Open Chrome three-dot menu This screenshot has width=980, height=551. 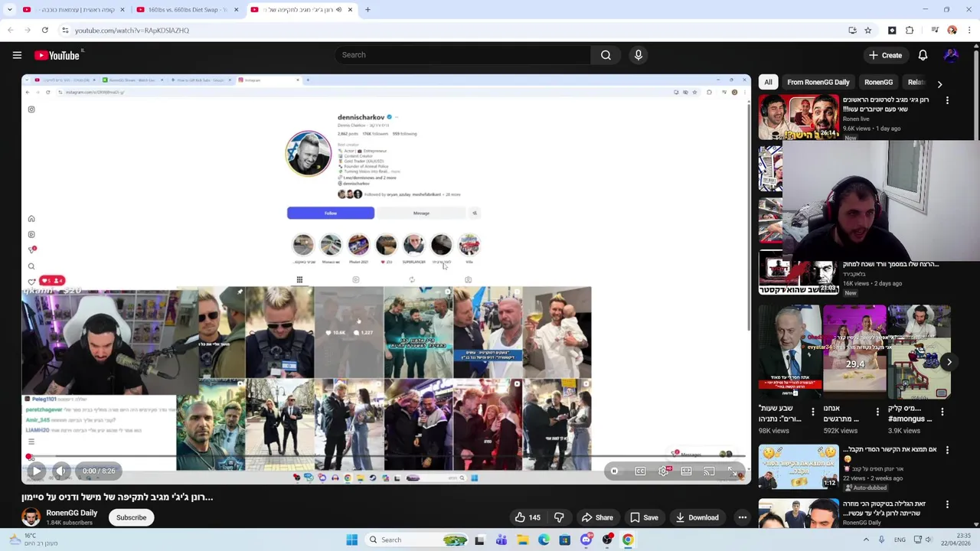coord(969,31)
